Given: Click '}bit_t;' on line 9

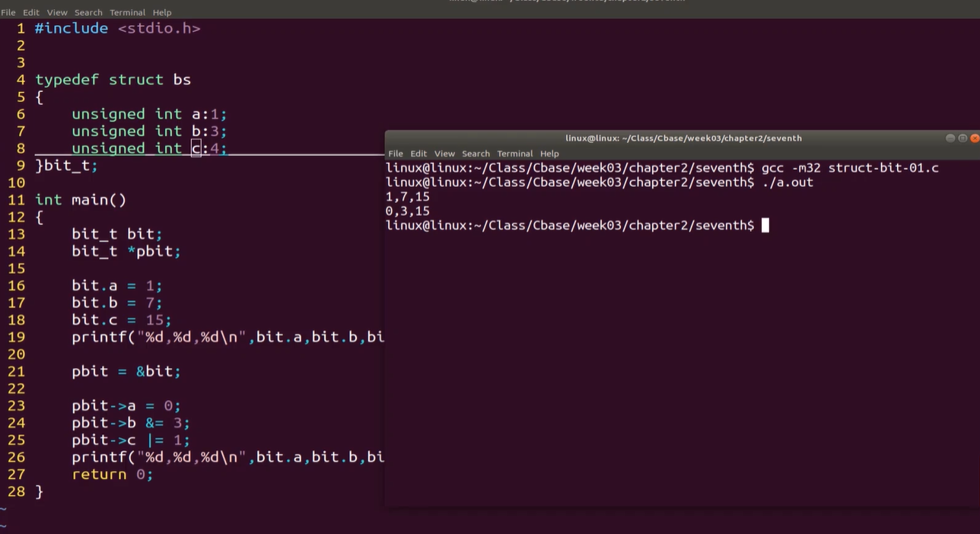Looking at the screenshot, I should click(x=66, y=166).
